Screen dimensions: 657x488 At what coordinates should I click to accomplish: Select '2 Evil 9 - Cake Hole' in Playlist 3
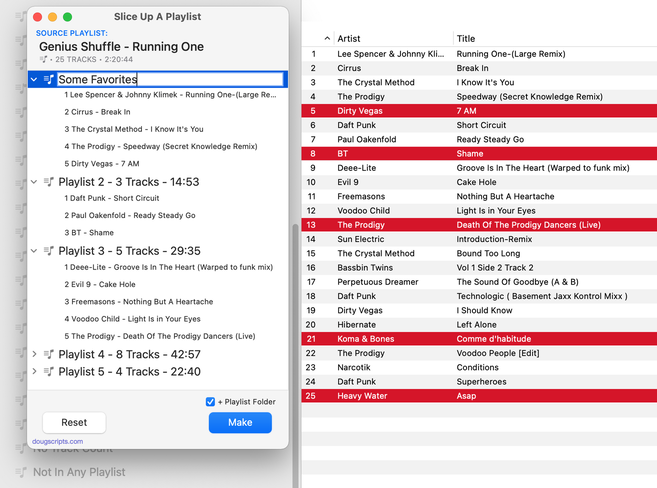158,284
